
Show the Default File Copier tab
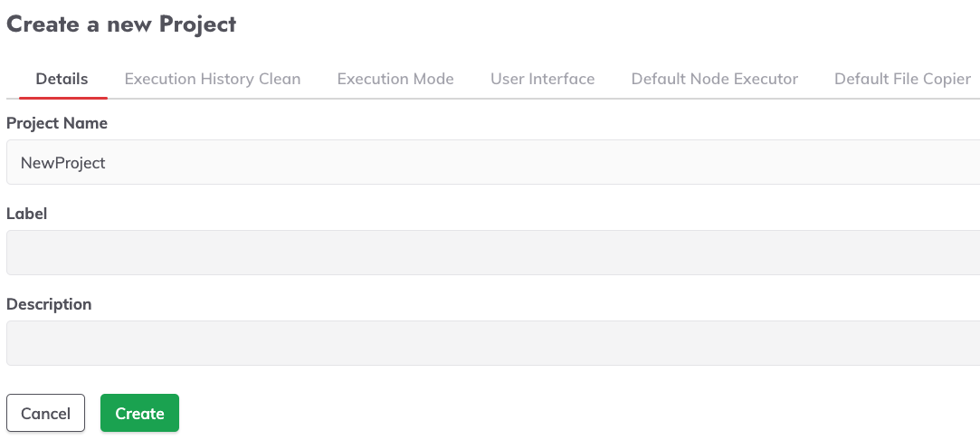coord(902,80)
